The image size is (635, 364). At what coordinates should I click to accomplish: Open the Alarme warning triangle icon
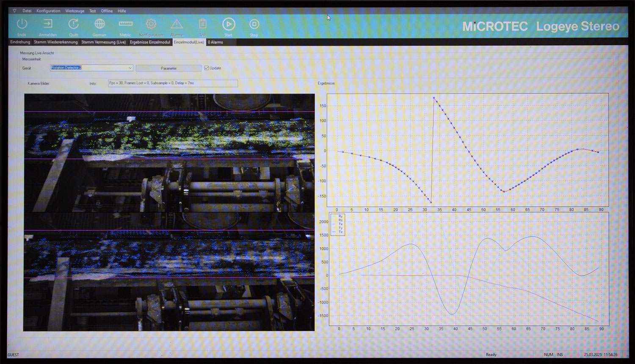point(177,25)
